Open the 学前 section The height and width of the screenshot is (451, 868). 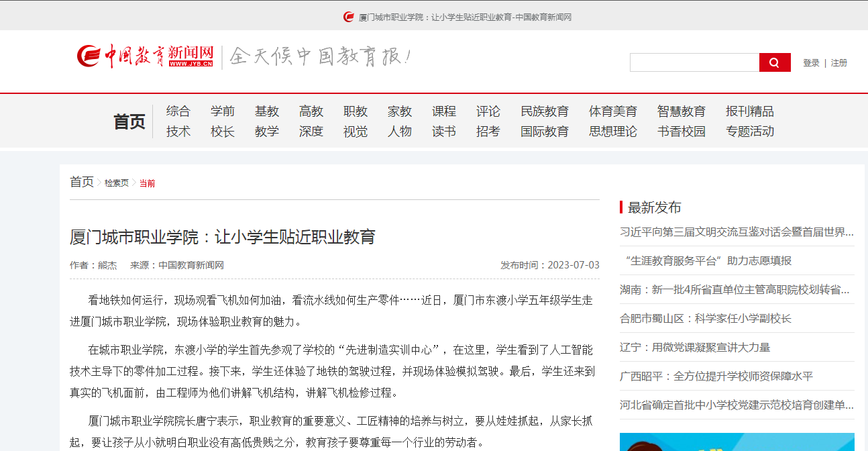(x=223, y=111)
